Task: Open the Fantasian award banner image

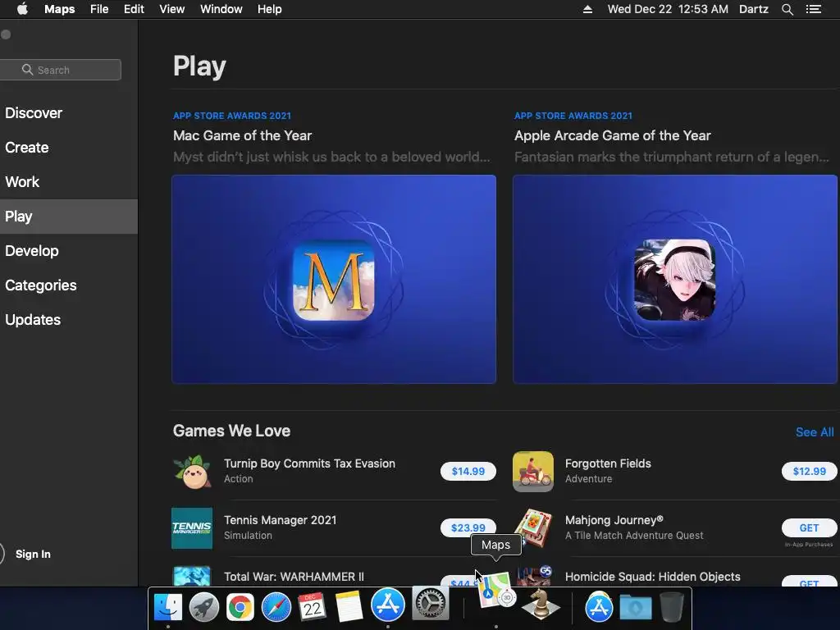Action: click(x=675, y=279)
